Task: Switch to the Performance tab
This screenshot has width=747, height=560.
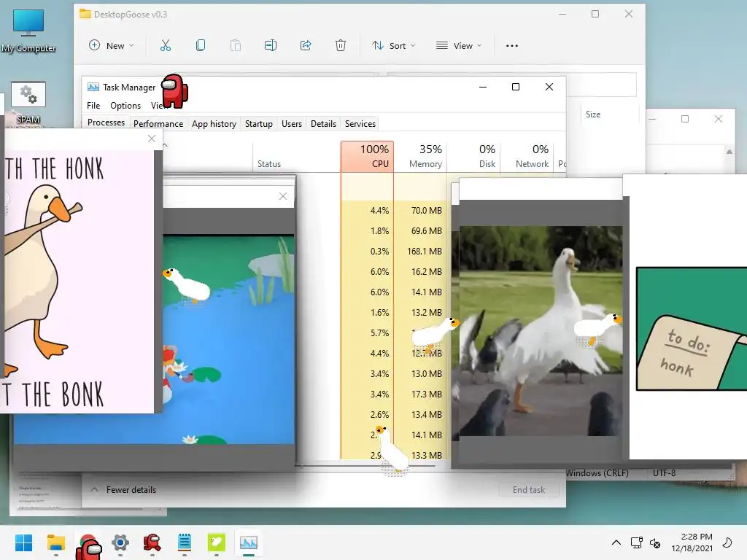Action: tap(158, 124)
